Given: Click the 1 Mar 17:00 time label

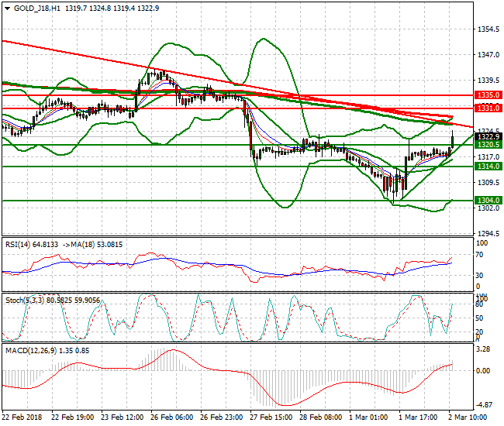Looking at the screenshot, I should 417,417.
